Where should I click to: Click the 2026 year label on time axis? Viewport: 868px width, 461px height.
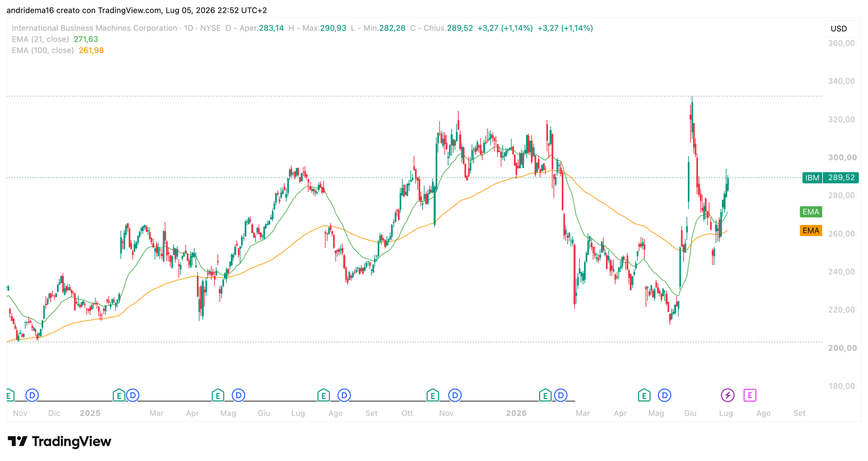(x=516, y=413)
